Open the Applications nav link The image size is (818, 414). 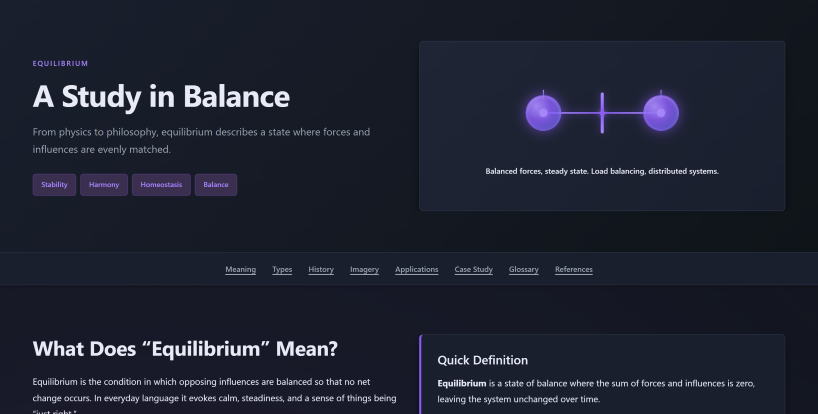(417, 270)
